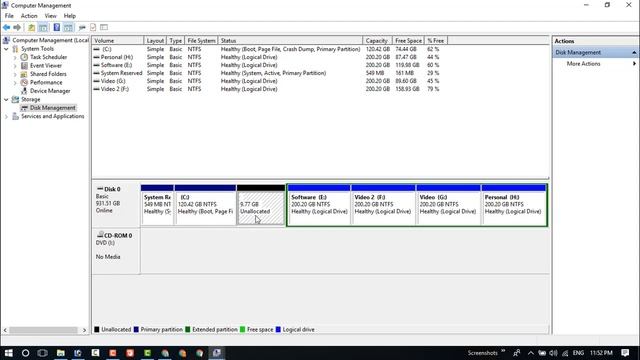Viewport: 640px width, 360px height.
Task: Click the toolbar icon right of Action Pane
Action: (x=82, y=27)
